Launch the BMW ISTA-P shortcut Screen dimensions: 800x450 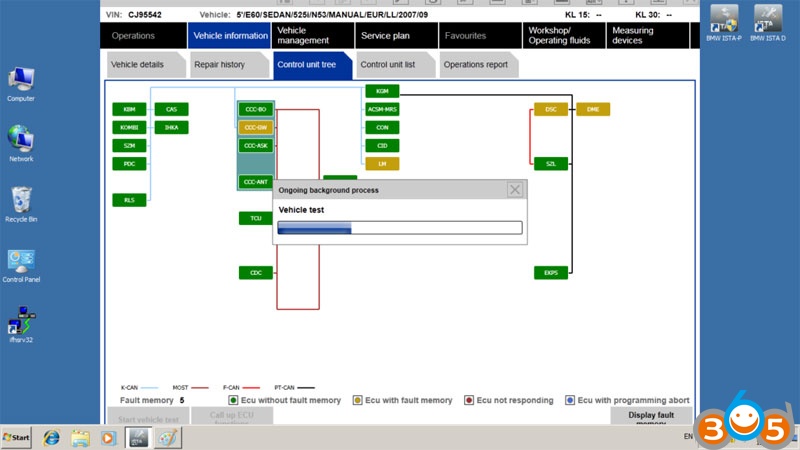pos(724,23)
